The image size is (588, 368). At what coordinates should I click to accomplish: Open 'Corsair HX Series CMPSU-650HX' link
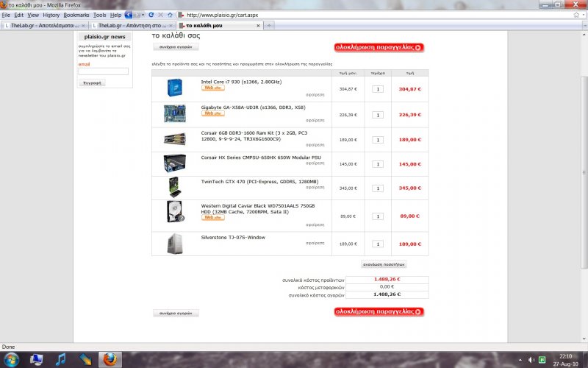click(x=261, y=158)
